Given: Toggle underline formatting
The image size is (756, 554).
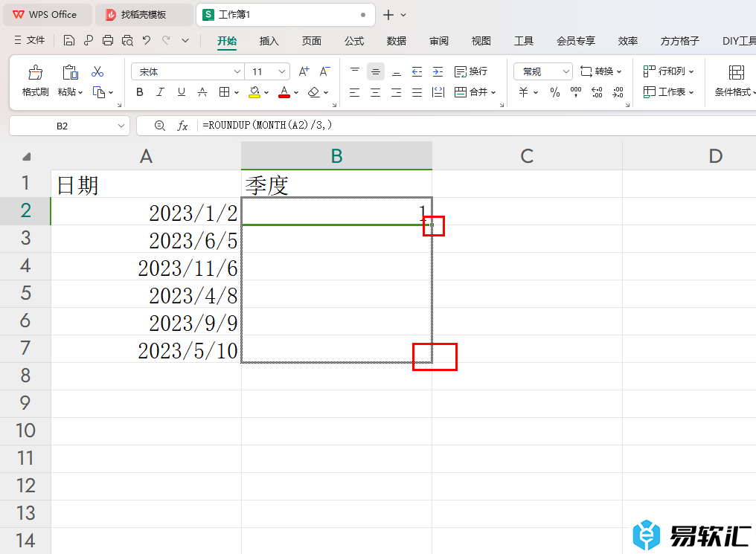Looking at the screenshot, I should 182,92.
